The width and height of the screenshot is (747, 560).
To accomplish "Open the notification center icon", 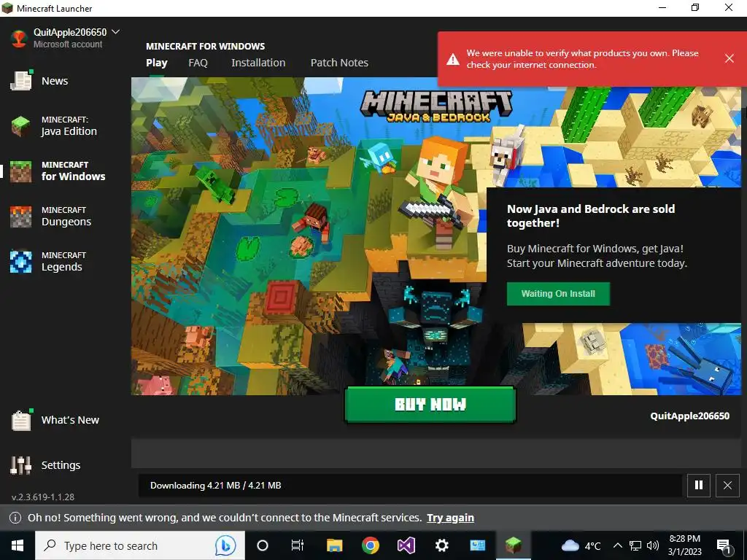I will [x=723, y=545].
